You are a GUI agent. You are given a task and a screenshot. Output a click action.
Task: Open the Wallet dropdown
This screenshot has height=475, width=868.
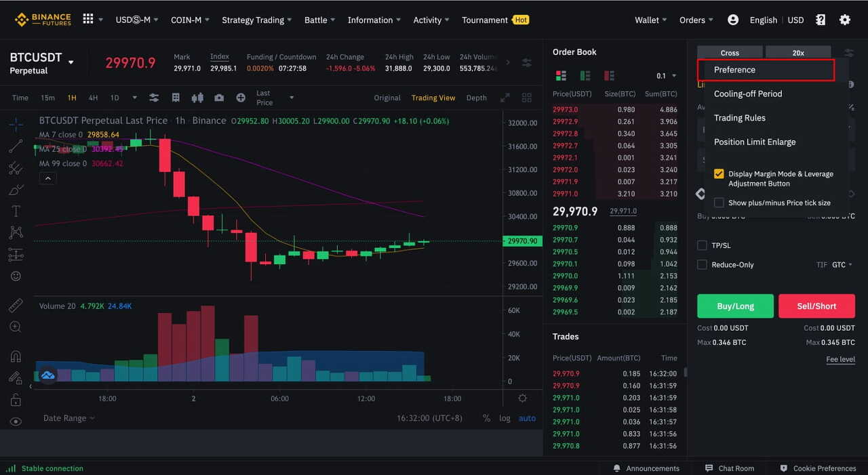650,20
